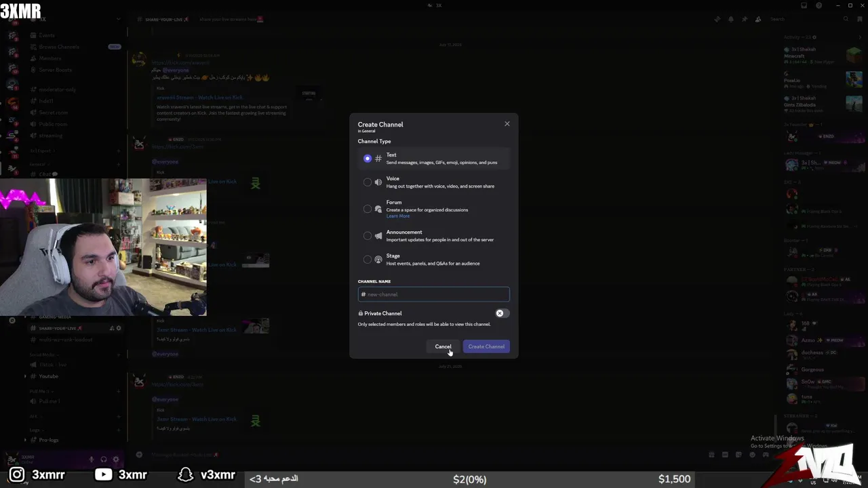The width and height of the screenshot is (868, 488).
Task: Open the Minecraft activity thumbnail
Action: [x=854, y=56]
